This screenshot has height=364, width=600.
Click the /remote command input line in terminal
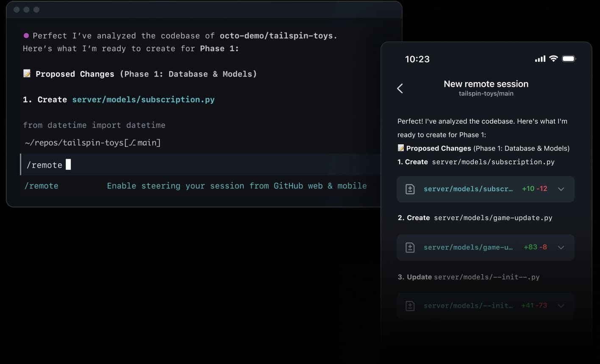[x=200, y=165]
